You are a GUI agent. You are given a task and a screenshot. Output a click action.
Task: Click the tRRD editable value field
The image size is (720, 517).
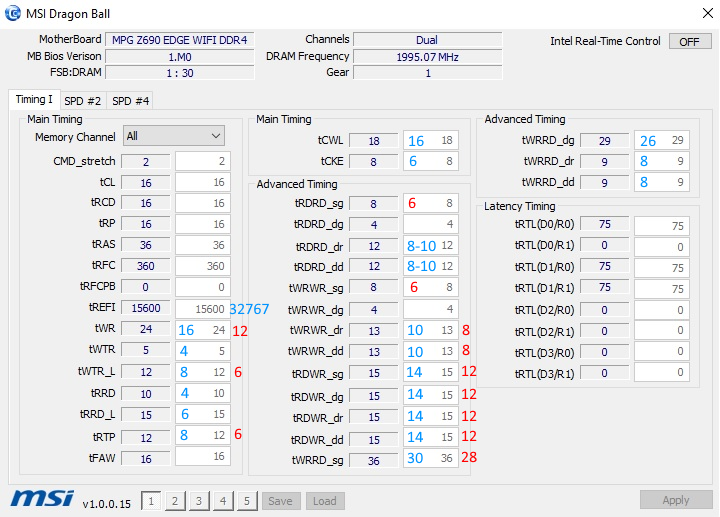tap(202, 393)
